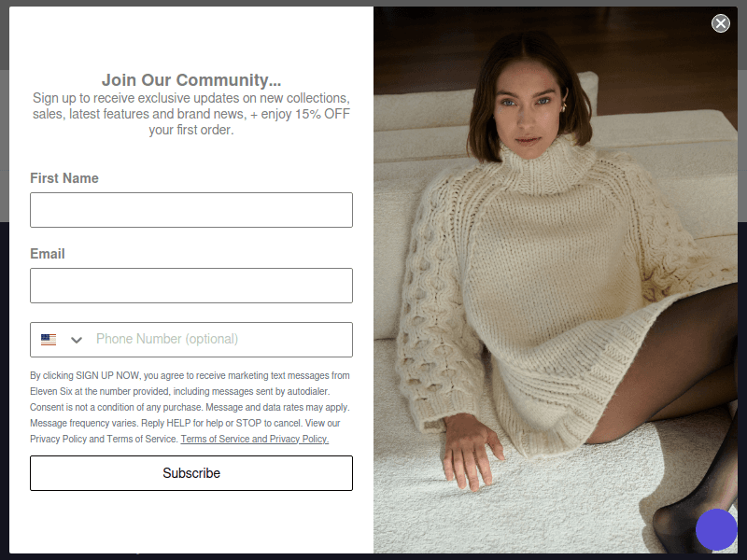The width and height of the screenshot is (747, 560).
Task: Click the gray header strip above the popup
Action: pos(373,3)
